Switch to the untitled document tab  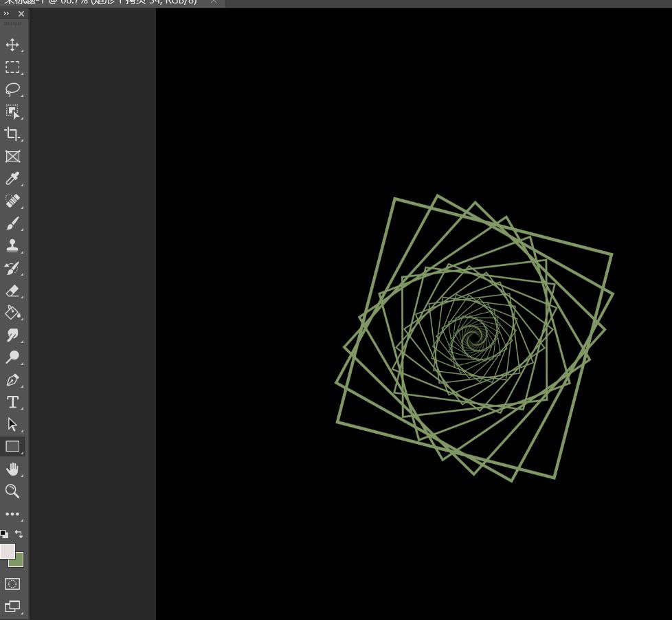pos(101,2)
